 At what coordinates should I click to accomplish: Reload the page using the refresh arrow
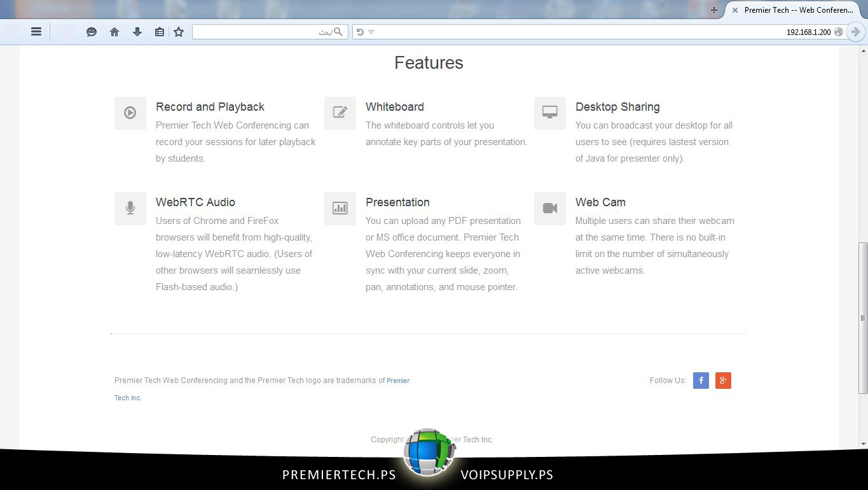pos(360,32)
